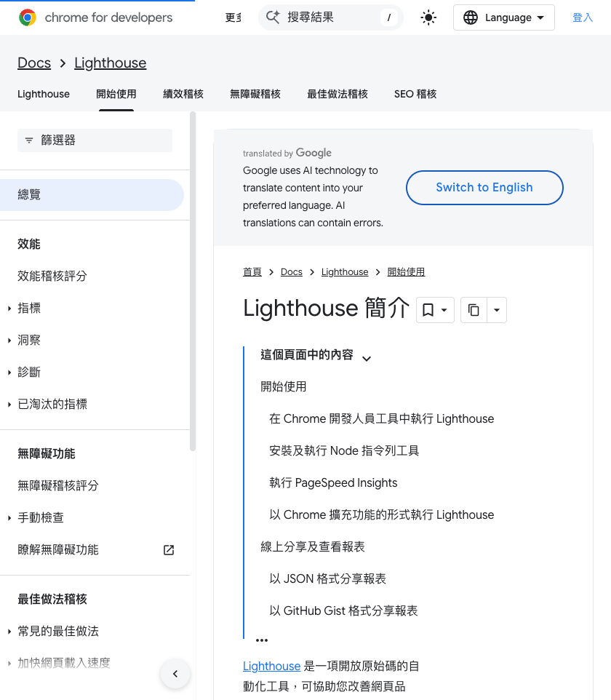Open the Lighthouse link in the paragraph
611x700 pixels.
pyautogui.click(x=271, y=666)
